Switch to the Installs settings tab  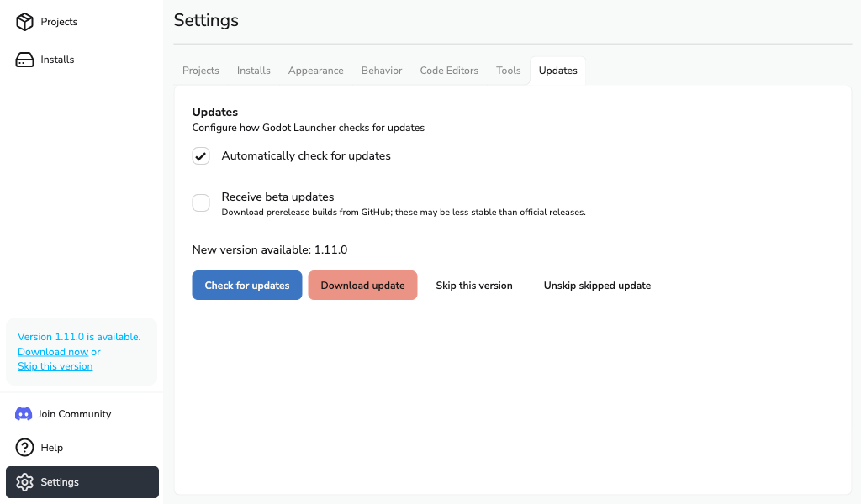click(254, 71)
